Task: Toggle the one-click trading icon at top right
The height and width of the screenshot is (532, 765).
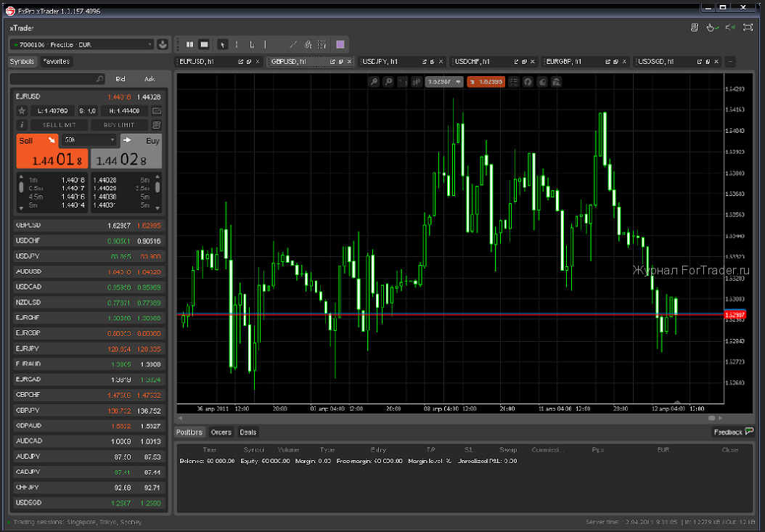Action: [711, 28]
